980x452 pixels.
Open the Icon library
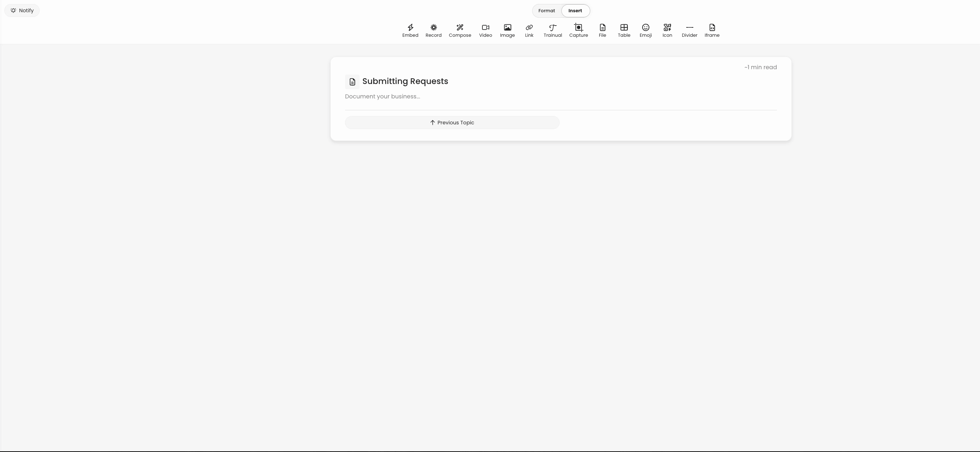tap(667, 31)
